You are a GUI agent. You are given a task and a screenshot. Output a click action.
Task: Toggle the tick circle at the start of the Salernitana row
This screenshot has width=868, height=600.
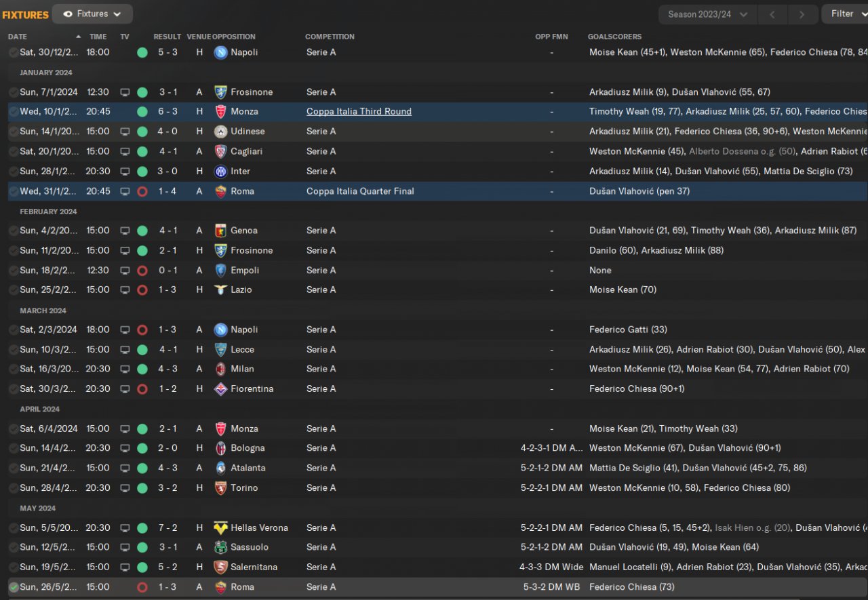pyautogui.click(x=14, y=567)
